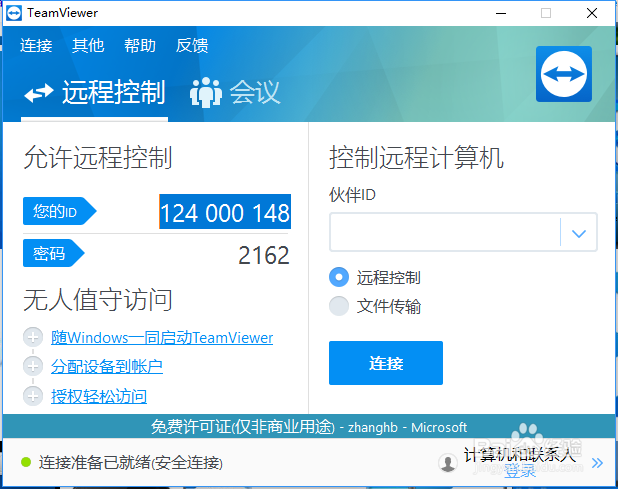Switch to the 会议 tab
This screenshot has width=618, height=489.
point(235,93)
